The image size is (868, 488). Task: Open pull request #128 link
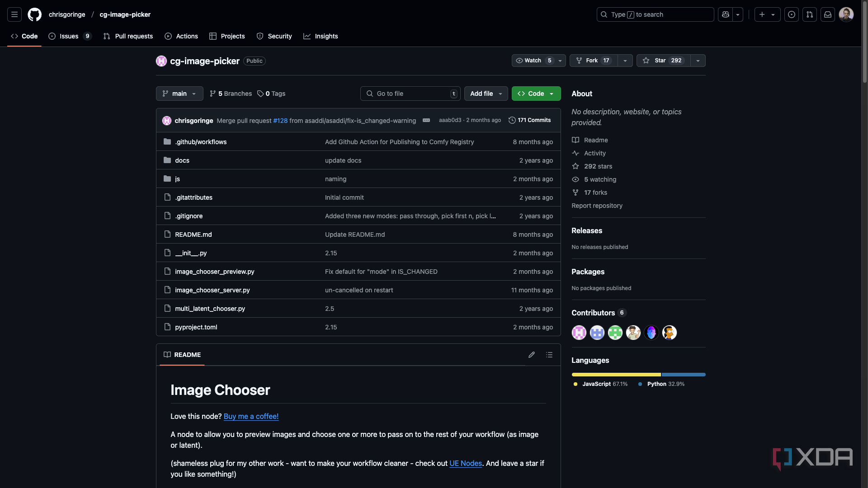point(280,121)
